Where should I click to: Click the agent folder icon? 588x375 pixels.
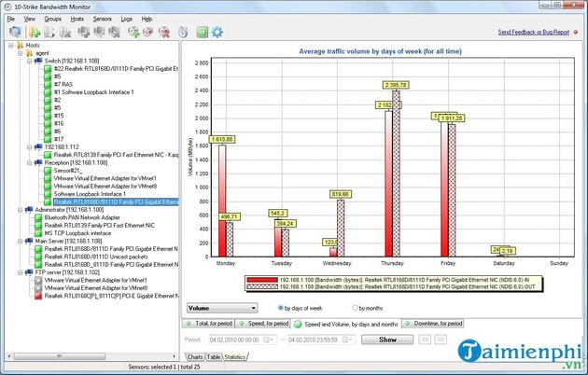point(29,53)
